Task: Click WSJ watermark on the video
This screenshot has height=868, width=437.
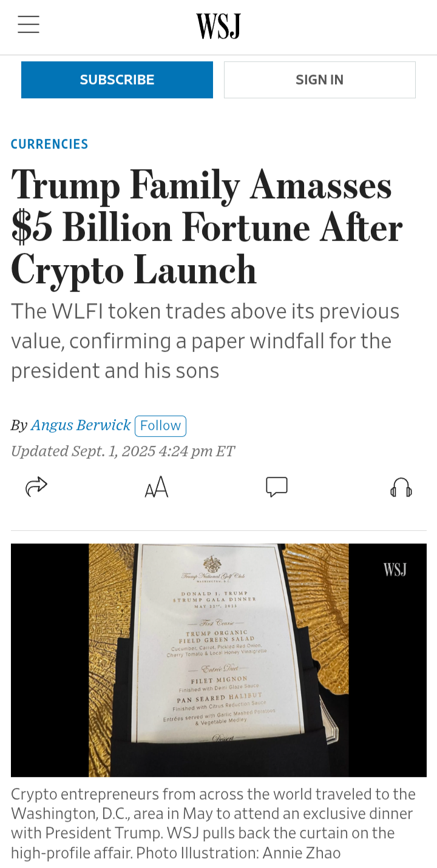Action: (x=395, y=570)
